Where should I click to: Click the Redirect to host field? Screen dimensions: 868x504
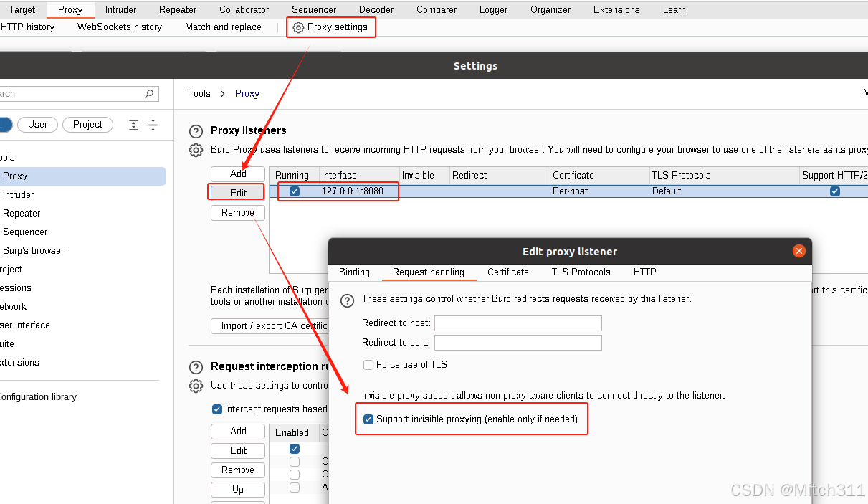coord(518,323)
